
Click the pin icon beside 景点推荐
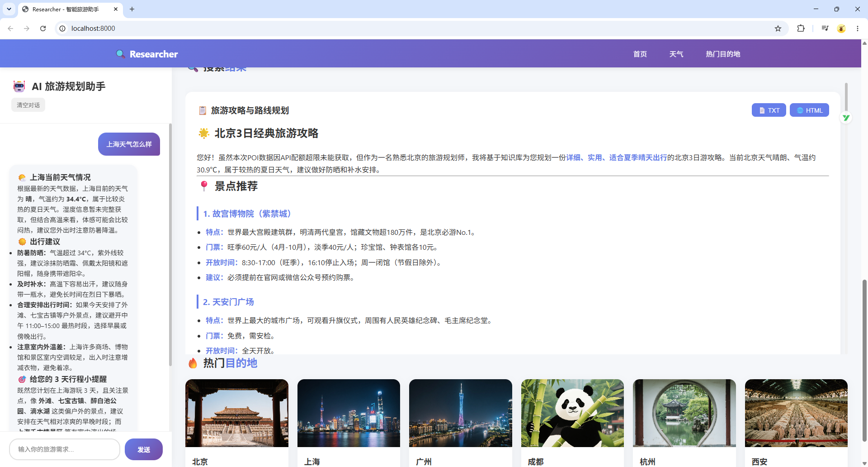click(204, 186)
